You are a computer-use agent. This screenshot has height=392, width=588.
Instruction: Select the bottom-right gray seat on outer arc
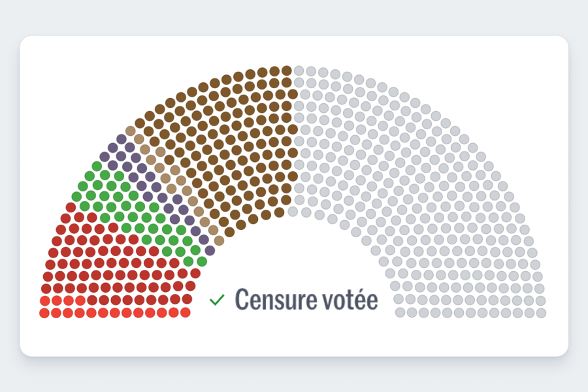point(541,313)
